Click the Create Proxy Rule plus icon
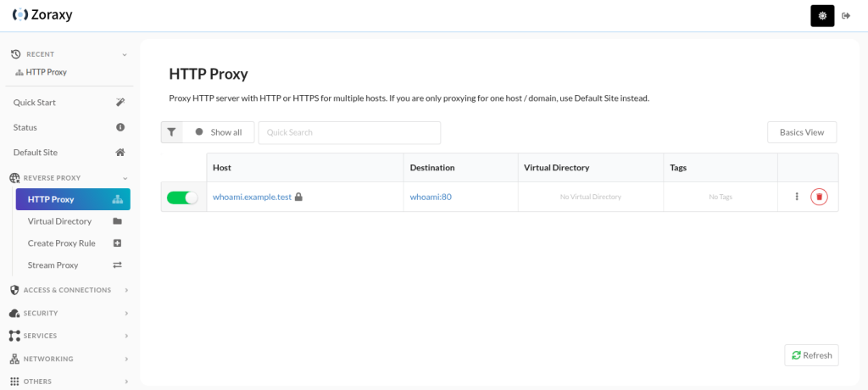This screenshot has width=868, height=390. point(117,243)
